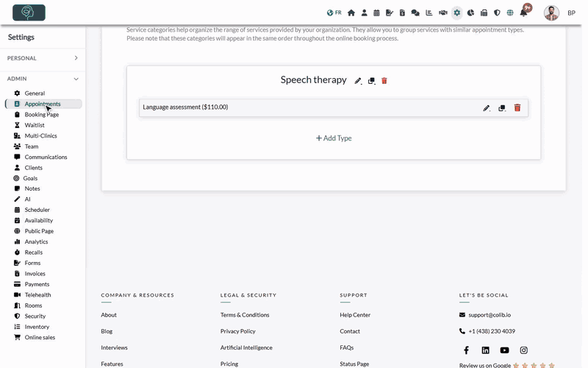This screenshot has height=368, width=588.
Task: Open the YouTube social icon
Action: pyautogui.click(x=504, y=350)
